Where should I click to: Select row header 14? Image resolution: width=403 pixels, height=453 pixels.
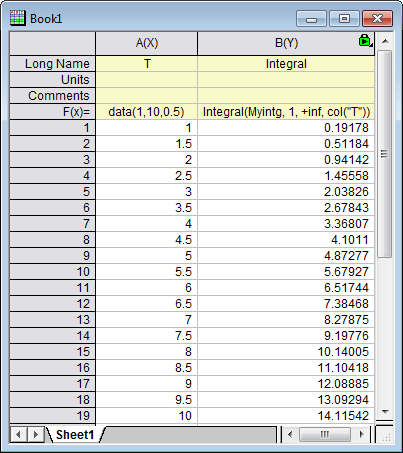click(53, 336)
